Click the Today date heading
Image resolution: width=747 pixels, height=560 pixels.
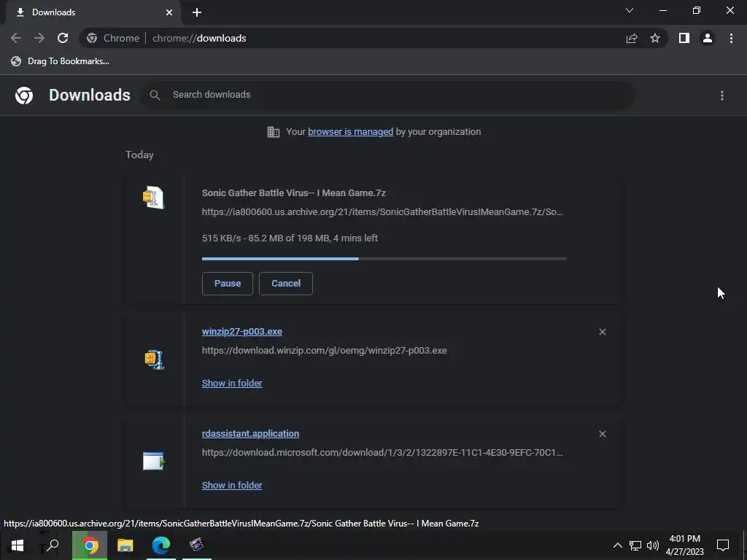click(x=139, y=155)
